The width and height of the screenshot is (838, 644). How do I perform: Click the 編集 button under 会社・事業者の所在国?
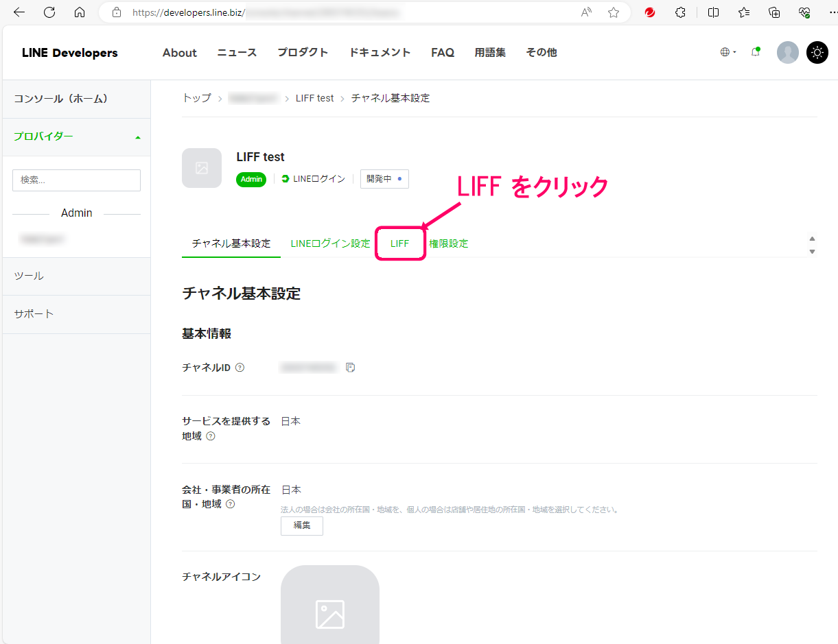[301, 526]
